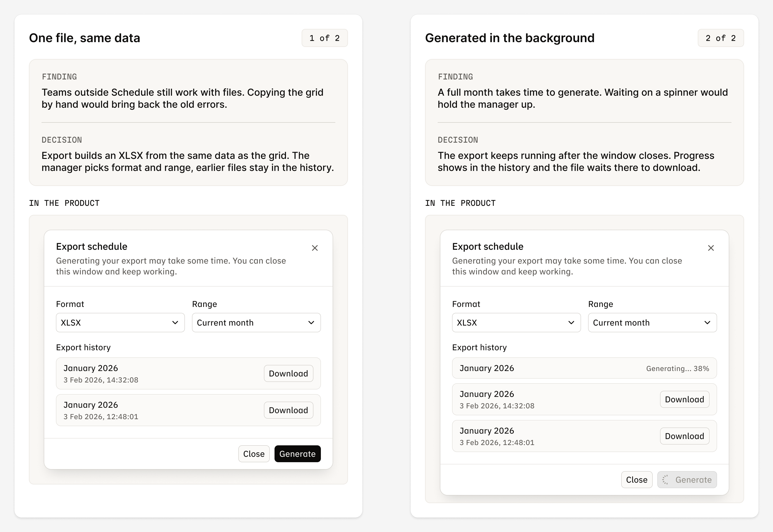Click the 'Export history' label in right dialog
The width and height of the screenshot is (773, 532).
480,347
